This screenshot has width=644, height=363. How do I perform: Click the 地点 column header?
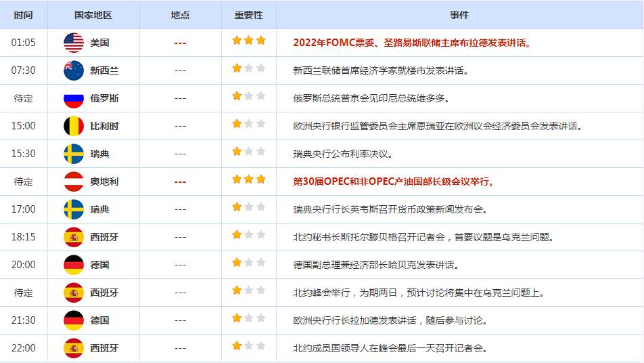click(181, 15)
